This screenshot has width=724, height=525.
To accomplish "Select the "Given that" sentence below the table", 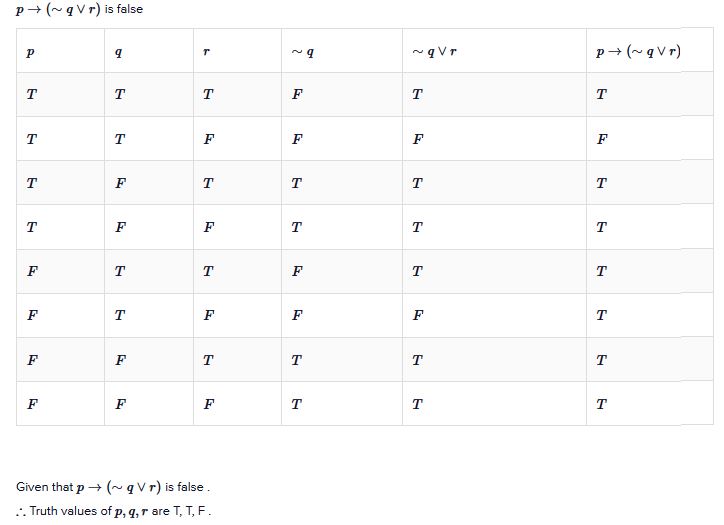I will (112, 487).
